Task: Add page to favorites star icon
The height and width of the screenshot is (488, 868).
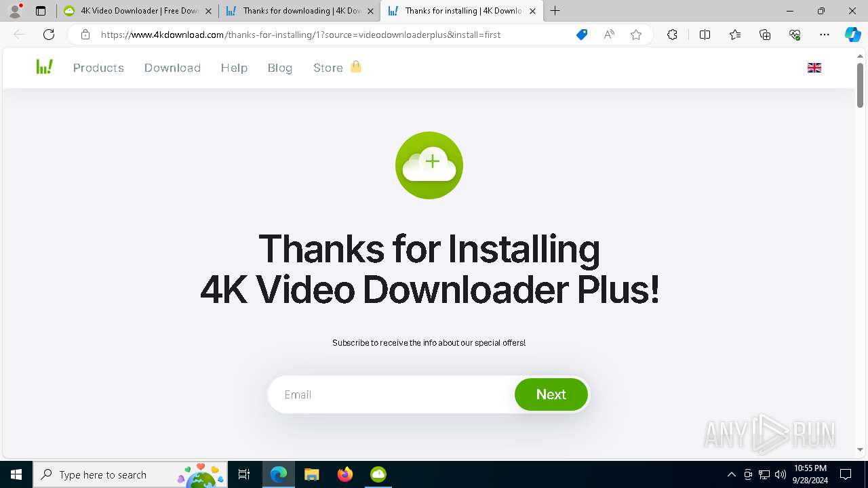Action: pos(636,35)
